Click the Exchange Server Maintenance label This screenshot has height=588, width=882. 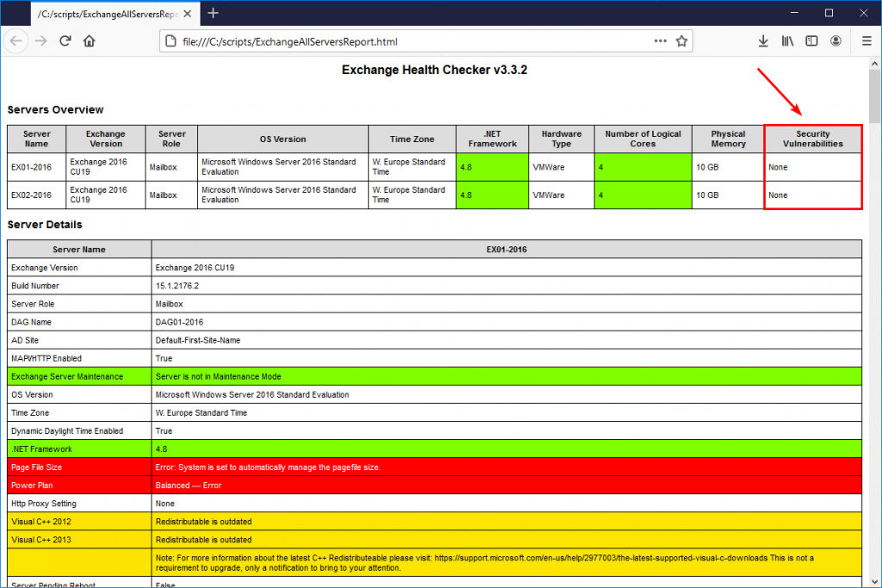tap(79, 376)
